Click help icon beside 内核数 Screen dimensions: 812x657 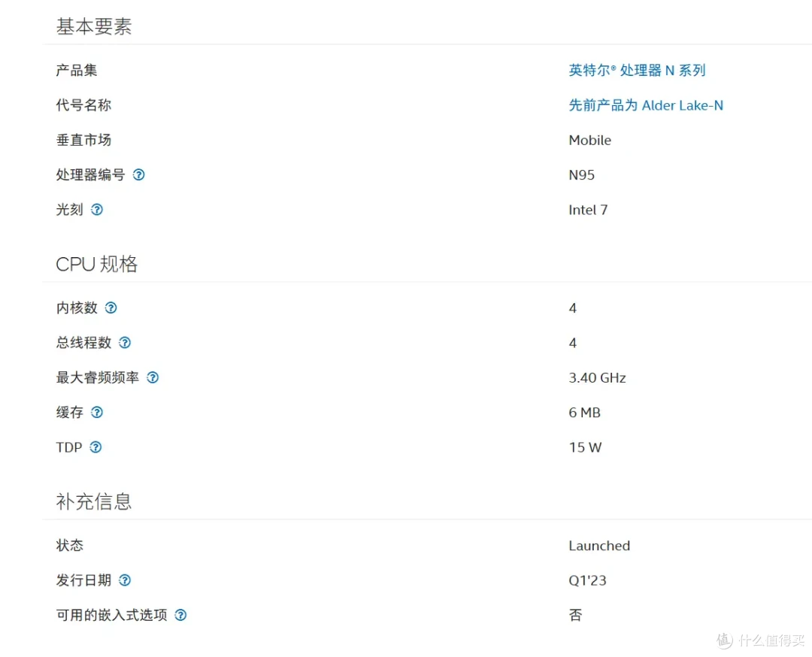[111, 308]
